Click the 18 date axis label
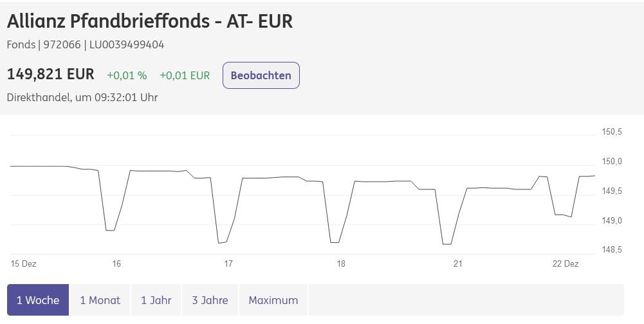The height and width of the screenshot is (324, 644). point(341,263)
